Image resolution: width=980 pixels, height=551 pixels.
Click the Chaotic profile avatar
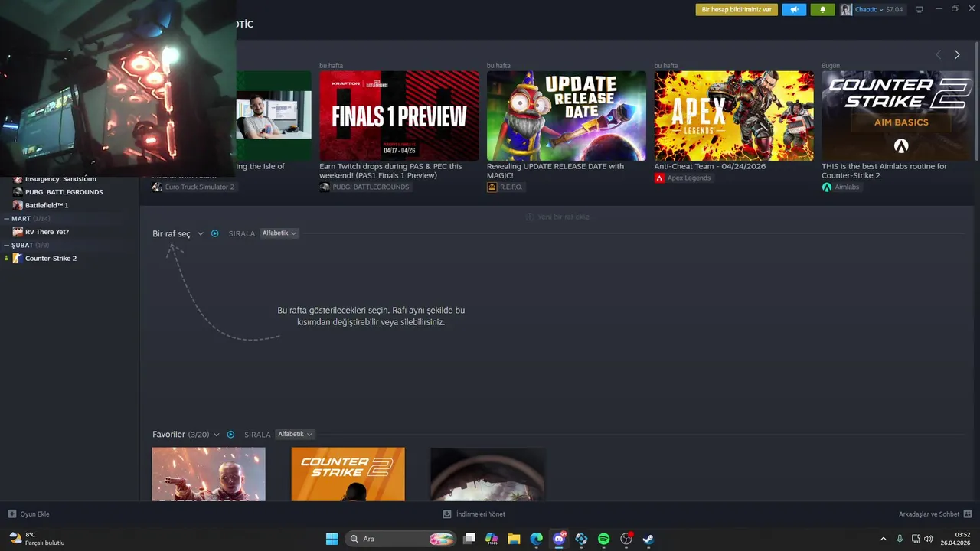pyautogui.click(x=846, y=10)
